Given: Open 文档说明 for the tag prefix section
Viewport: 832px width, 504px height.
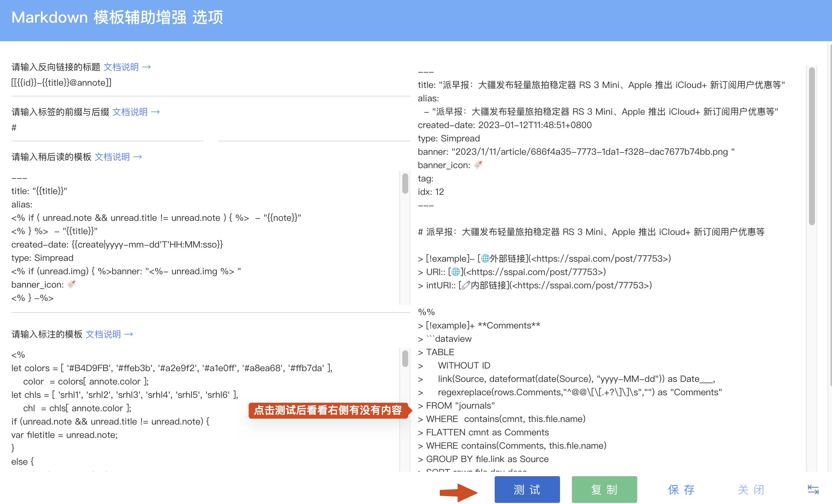Looking at the screenshot, I should (x=131, y=112).
